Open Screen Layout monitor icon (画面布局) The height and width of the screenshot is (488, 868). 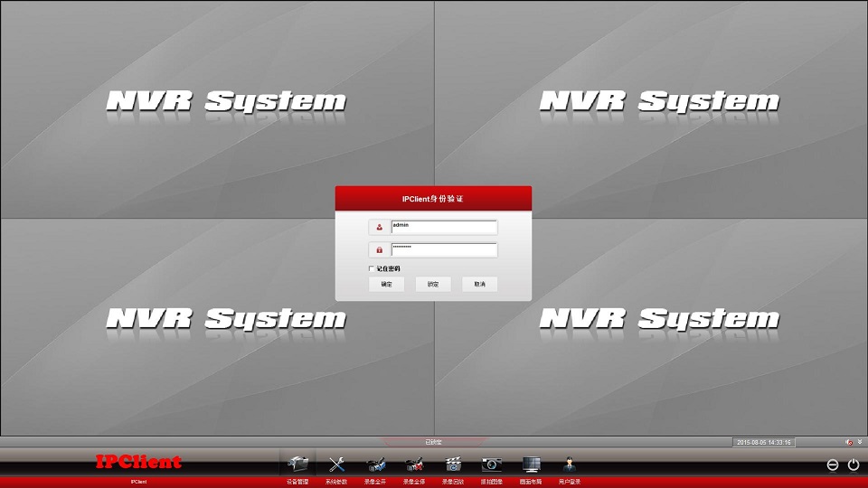531,464
